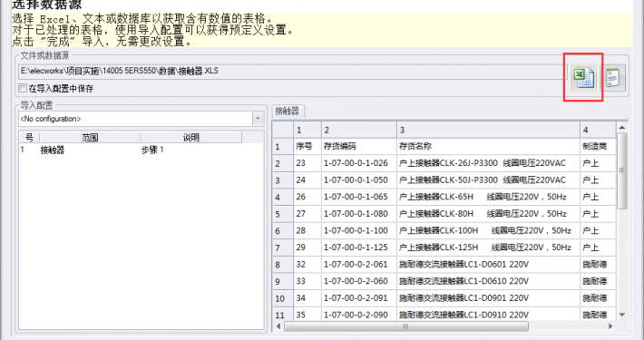This screenshot has width=644, height=340.
Task: Click the LC1-D0601 220V name cell
Action: coord(488,265)
